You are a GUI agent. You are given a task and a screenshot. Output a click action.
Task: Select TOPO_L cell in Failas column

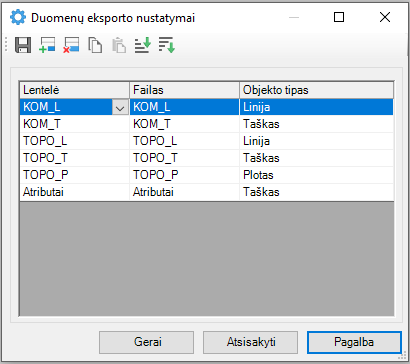coord(184,141)
